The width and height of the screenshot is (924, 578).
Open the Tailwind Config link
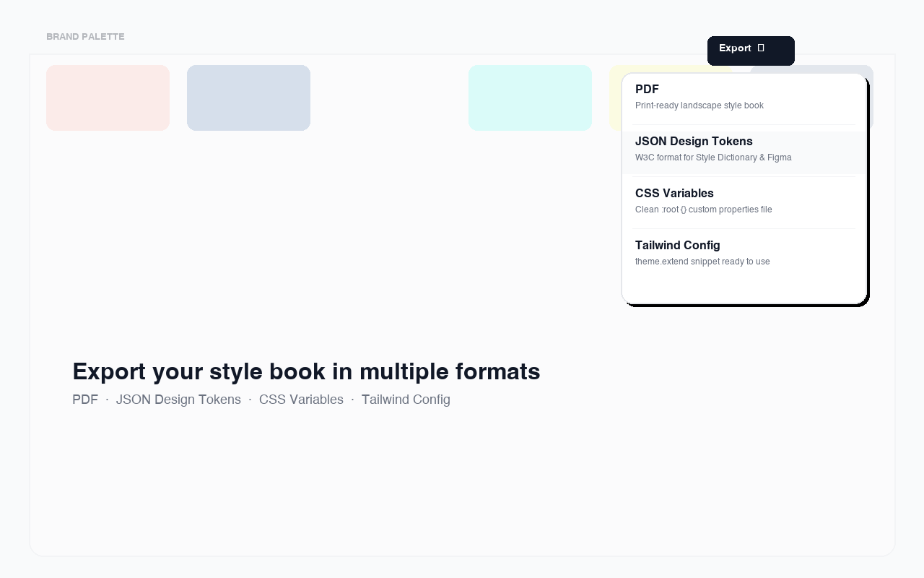tap(406, 399)
